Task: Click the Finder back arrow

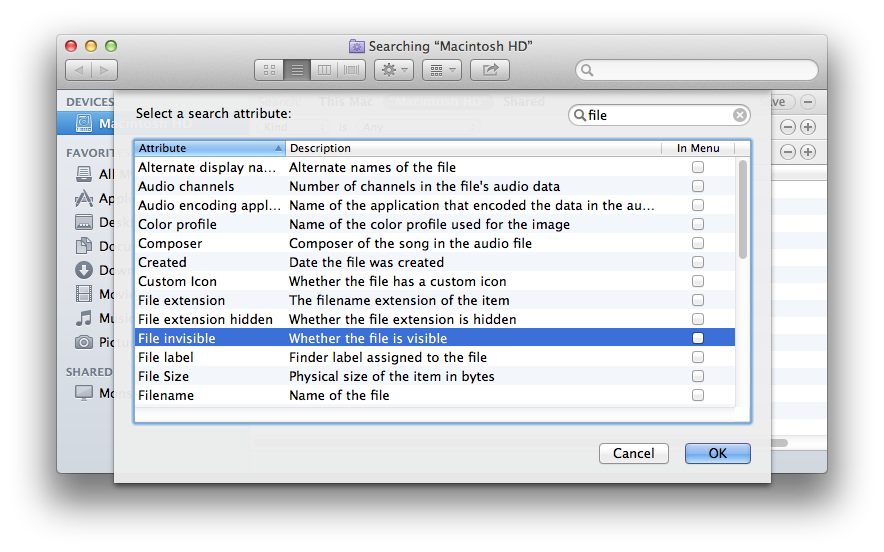Action: [79, 70]
